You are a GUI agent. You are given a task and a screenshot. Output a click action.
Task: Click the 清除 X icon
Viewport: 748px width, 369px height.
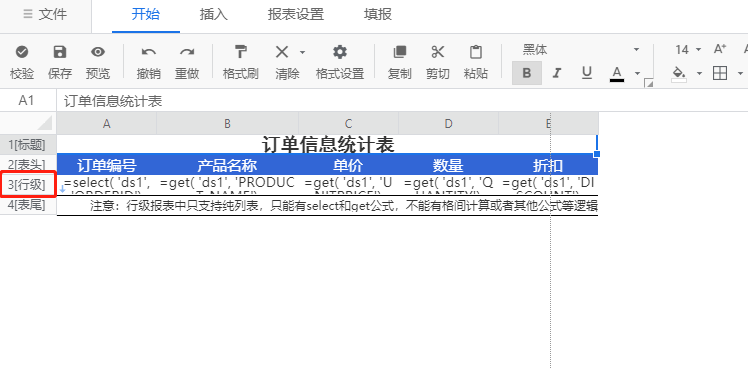point(282,51)
